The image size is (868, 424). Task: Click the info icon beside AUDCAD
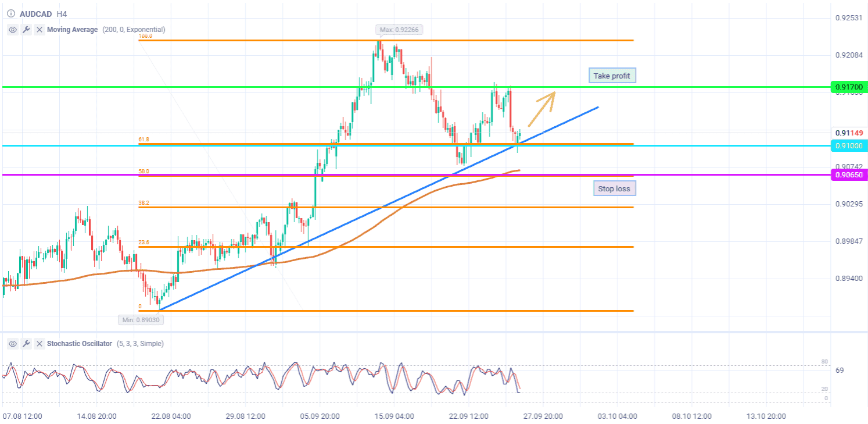tap(11, 13)
